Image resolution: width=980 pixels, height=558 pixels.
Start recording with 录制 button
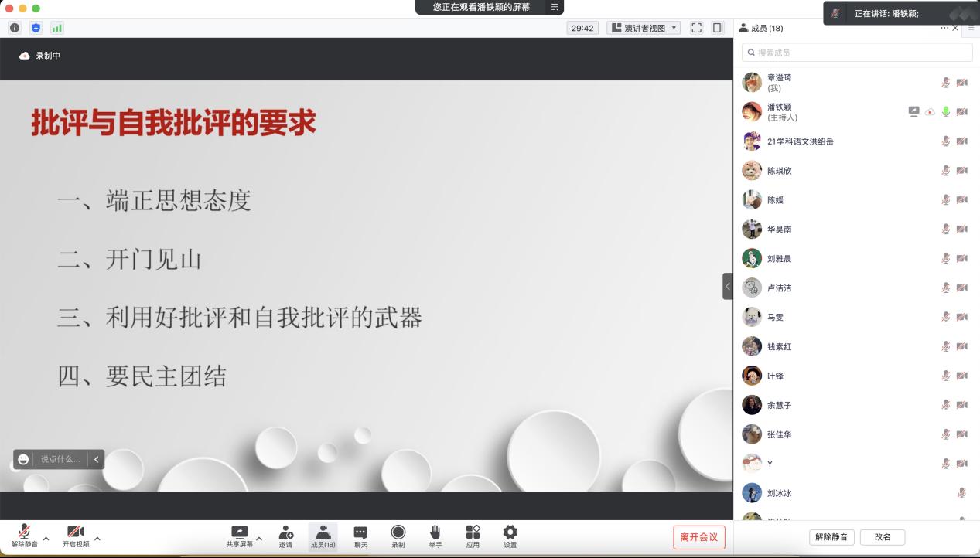click(x=398, y=536)
